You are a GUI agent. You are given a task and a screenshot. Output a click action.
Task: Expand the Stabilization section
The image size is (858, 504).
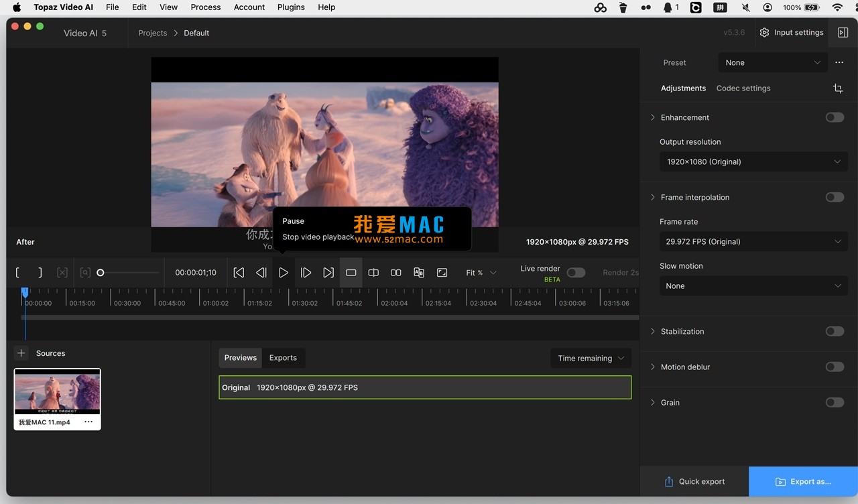pyautogui.click(x=653, y=331)
